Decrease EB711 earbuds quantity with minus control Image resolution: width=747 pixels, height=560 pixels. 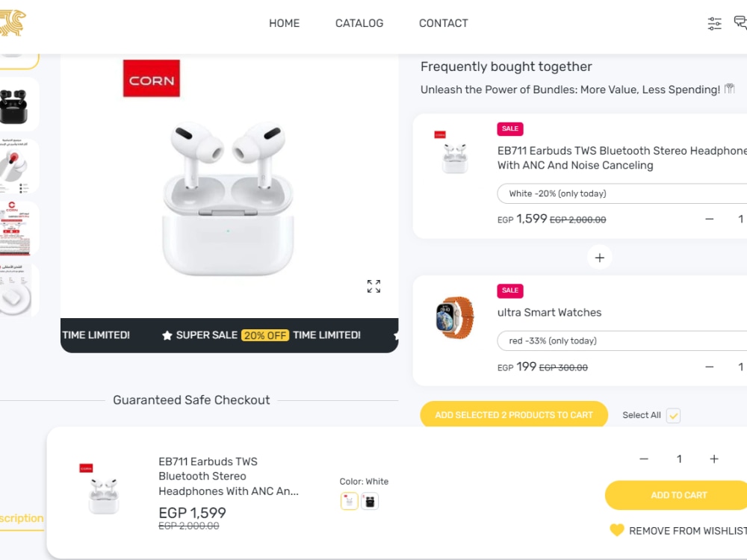[x=708, y=219]
